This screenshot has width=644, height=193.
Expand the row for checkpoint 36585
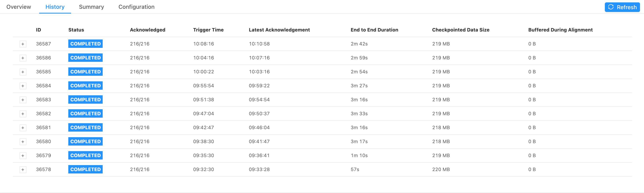[23, 72]
